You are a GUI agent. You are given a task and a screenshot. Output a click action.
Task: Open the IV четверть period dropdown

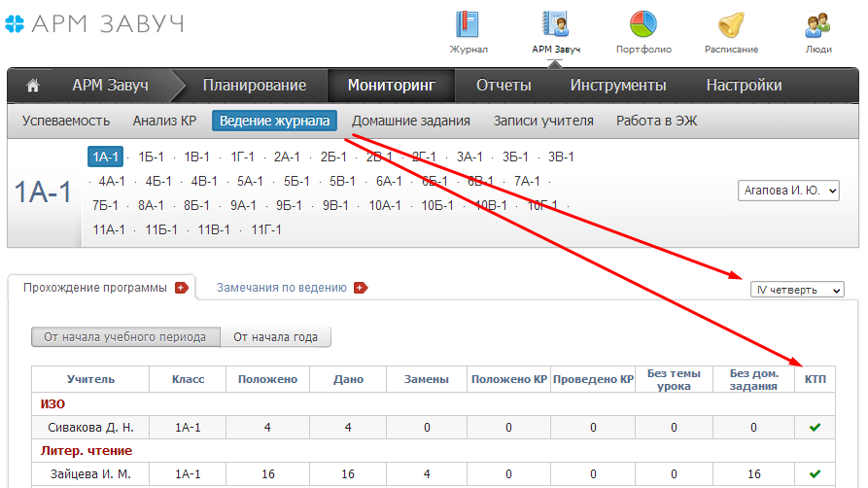(x=797, y=290)
